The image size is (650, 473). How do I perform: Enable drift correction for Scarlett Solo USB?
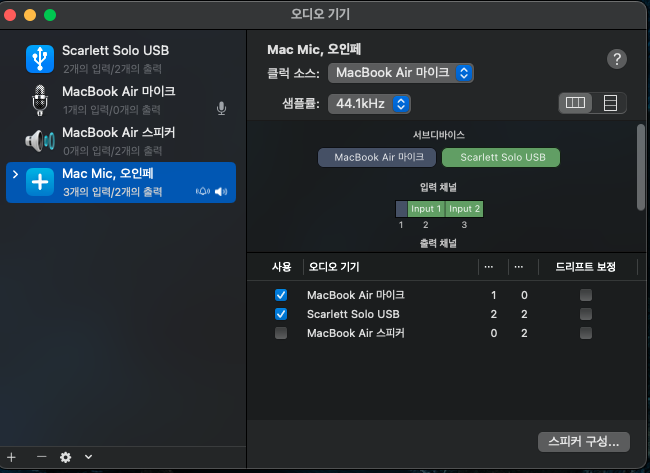[586, 314]
